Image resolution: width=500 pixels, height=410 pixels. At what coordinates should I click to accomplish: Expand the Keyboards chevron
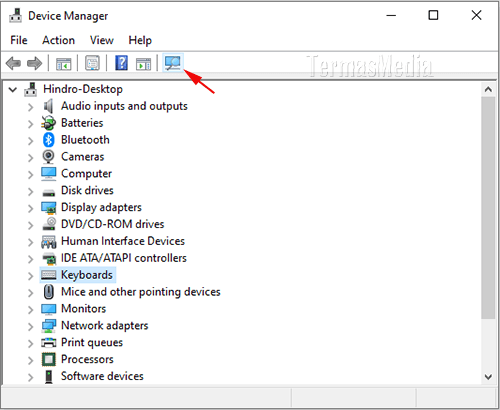pyautogui.click(x=30, y=276)
